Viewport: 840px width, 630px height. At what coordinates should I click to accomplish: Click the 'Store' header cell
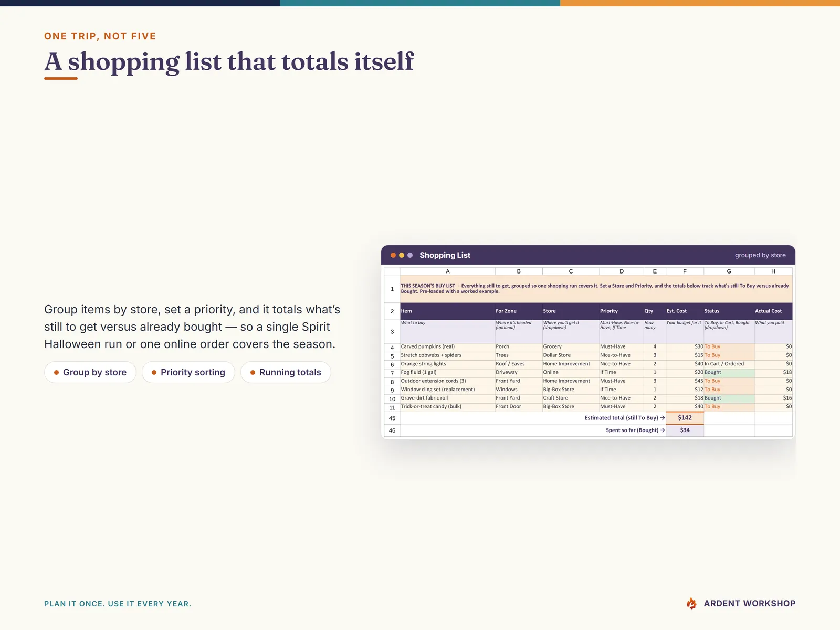coord(571,311)
